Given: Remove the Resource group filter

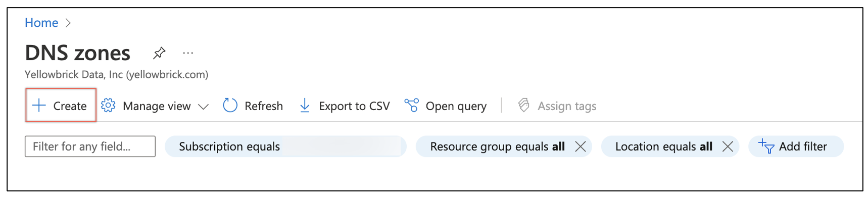Looking at the screenshot, I should [581, 146].
